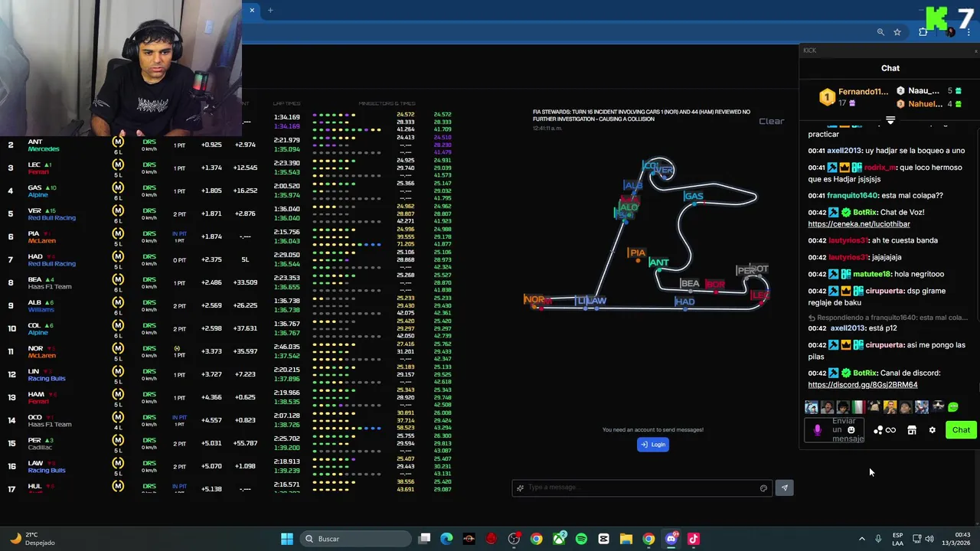This screenshot has width=980, height=551.
Task: Open a new browser tab
Action: click(x=270, y=10)
